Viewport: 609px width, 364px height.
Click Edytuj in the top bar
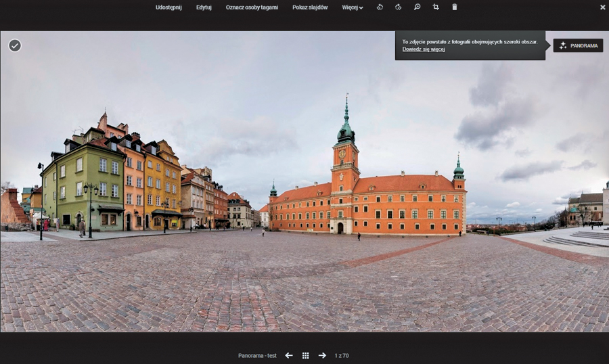pyautogui.click(x=204, y=7)
